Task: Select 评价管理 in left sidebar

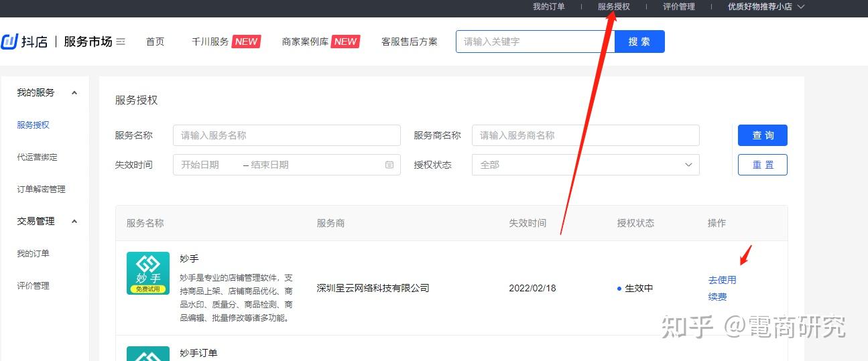Action: point(34,286)
